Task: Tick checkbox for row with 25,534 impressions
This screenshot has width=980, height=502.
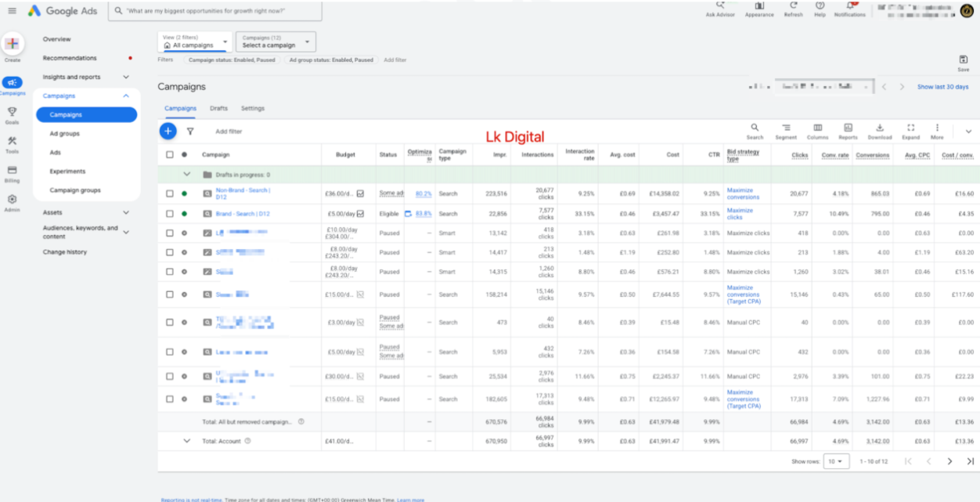Action: coord(170,376)
